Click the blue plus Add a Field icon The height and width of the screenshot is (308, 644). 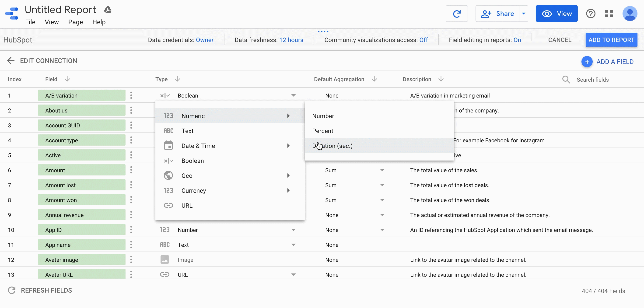click(587, 62)
